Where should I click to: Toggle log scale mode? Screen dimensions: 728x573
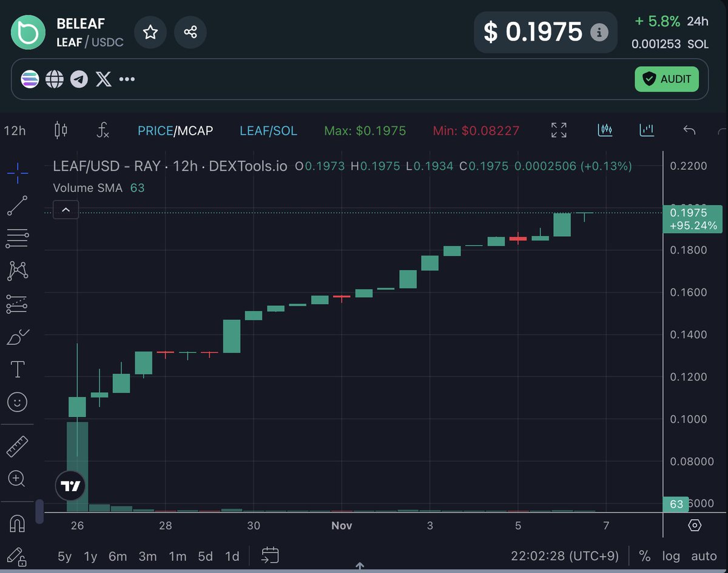click(x=671, y=557)
